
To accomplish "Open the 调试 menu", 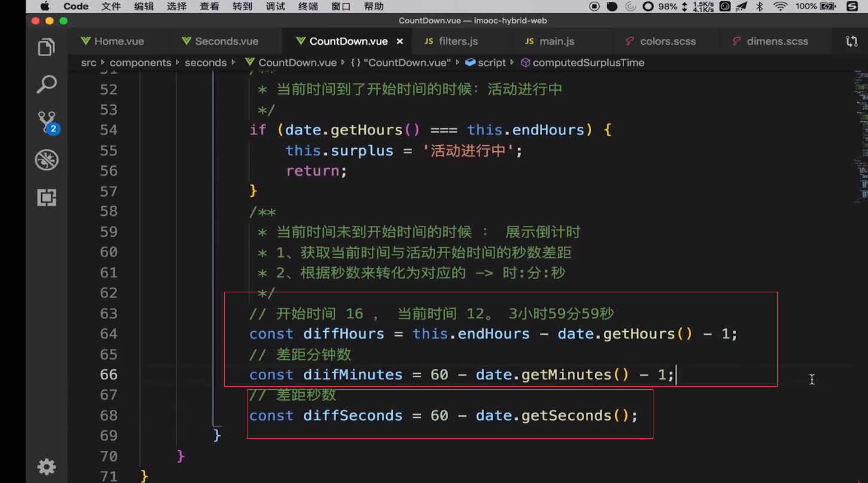I will coord(275,7).
